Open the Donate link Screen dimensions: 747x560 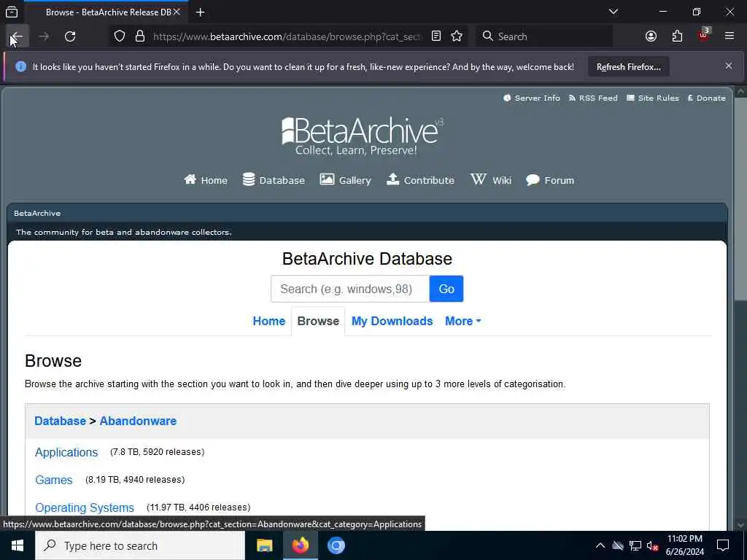706,98
